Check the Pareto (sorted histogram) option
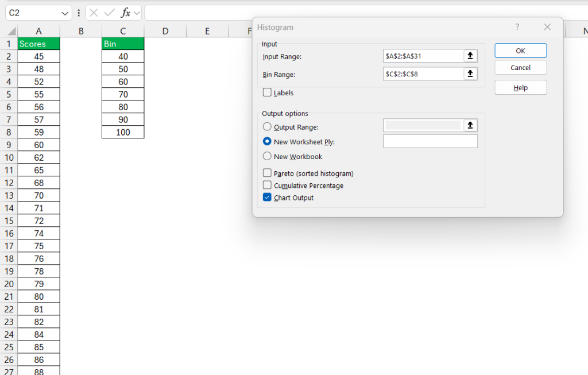588x375 pixels. [267, 173]
